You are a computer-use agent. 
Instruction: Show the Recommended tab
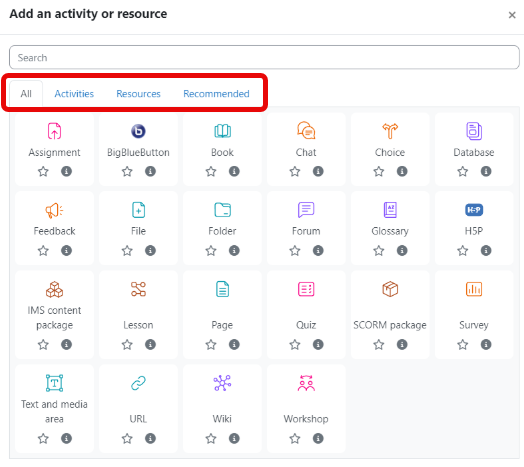pyautogui.click(x=216, y=94)
